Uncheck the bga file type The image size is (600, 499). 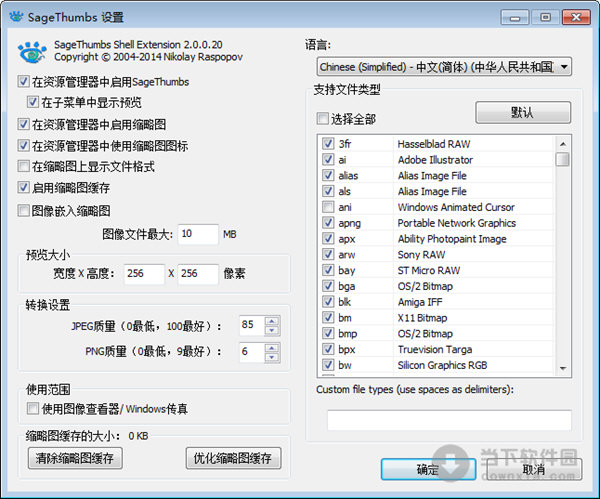point(328,286)
